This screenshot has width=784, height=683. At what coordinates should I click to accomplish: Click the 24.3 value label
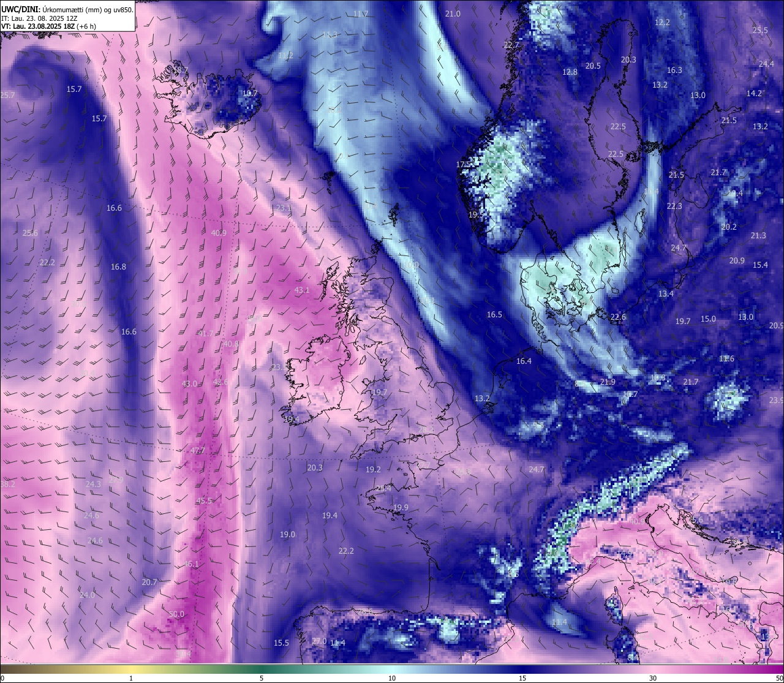[x=93, y=484]
